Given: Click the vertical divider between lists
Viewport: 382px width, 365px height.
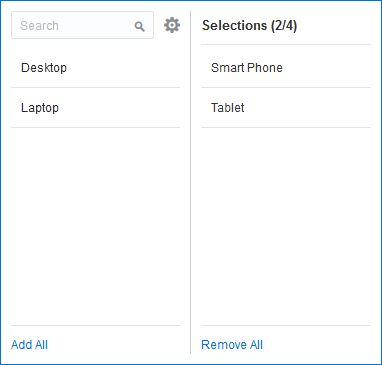Looking at the screenshot, I should coord(191,182).
